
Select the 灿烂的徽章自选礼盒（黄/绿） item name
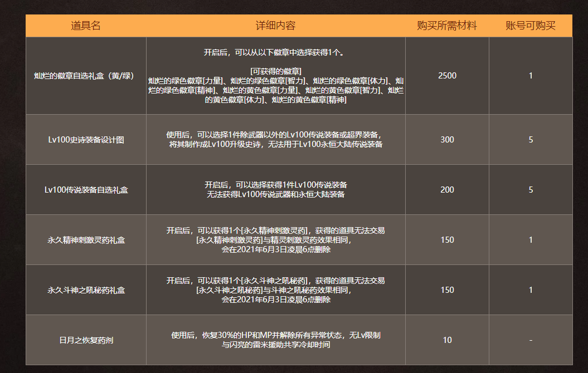click(86, 76)
